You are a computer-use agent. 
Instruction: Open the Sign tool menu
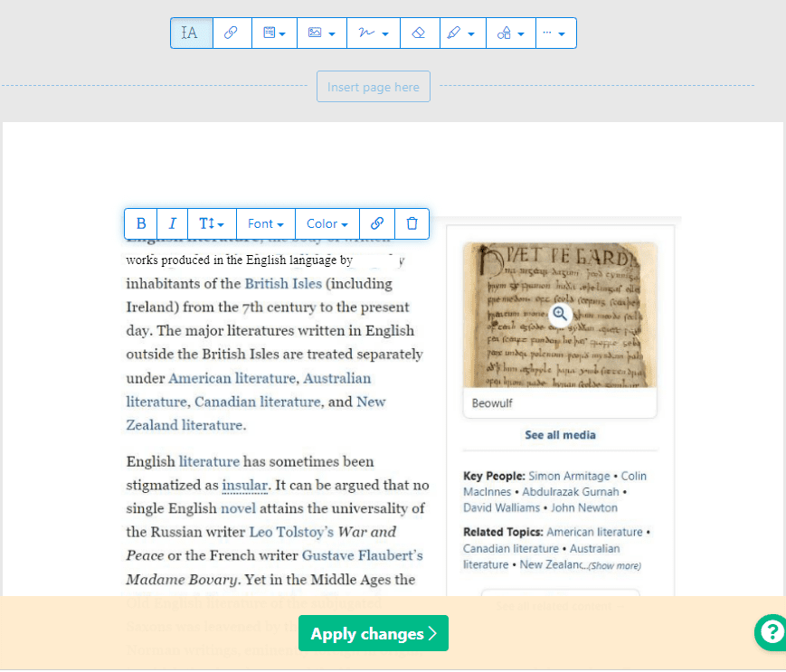click(372, 33)
